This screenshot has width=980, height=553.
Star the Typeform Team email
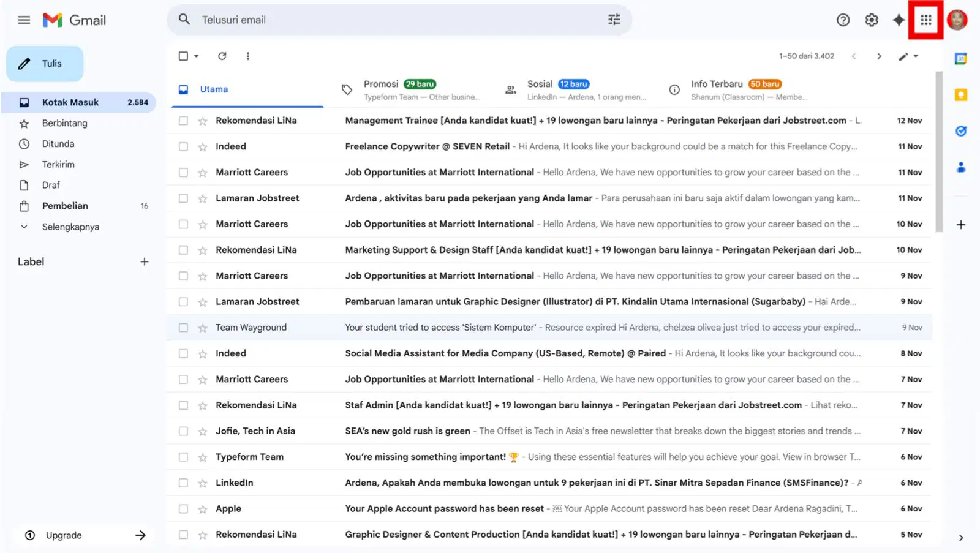[203, 457]
